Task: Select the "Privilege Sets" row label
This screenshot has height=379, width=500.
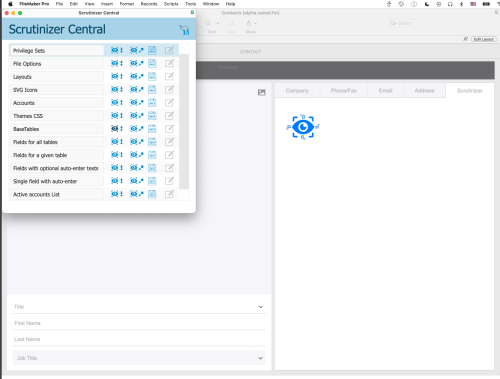Action: point(29,51)
